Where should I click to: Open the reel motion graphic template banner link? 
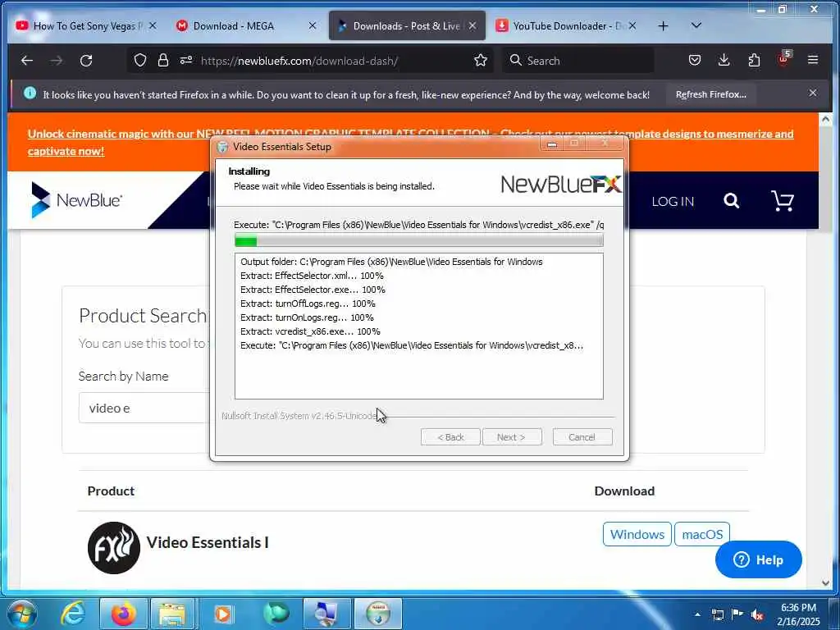tap(410, 143)
